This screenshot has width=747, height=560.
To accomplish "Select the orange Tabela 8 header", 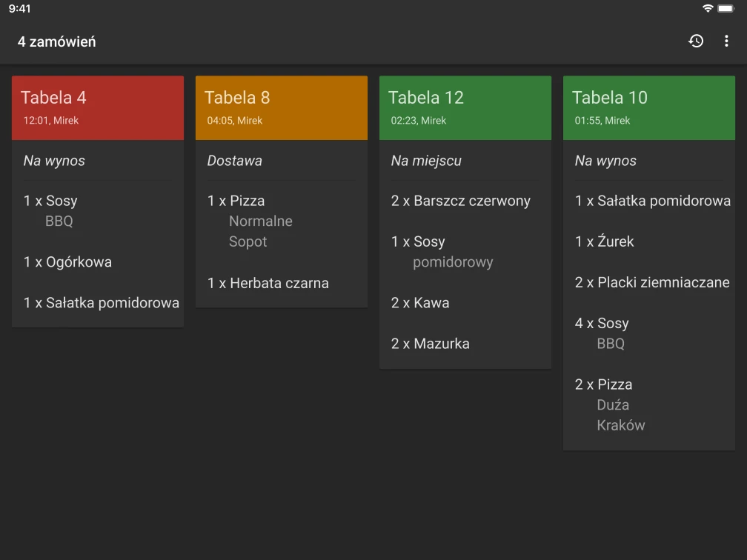I will 282,107.
